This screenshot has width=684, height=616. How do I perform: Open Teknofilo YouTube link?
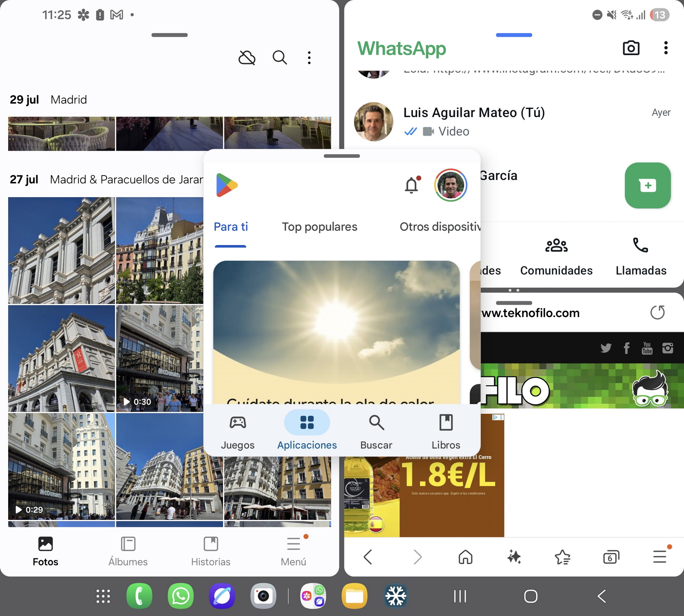[647, 348]
